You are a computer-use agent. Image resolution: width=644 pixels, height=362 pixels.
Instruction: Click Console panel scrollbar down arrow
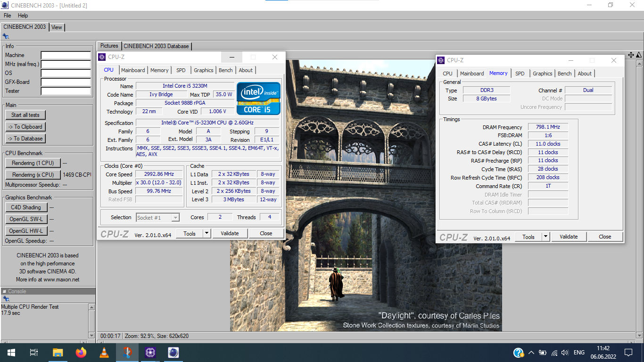91,335
